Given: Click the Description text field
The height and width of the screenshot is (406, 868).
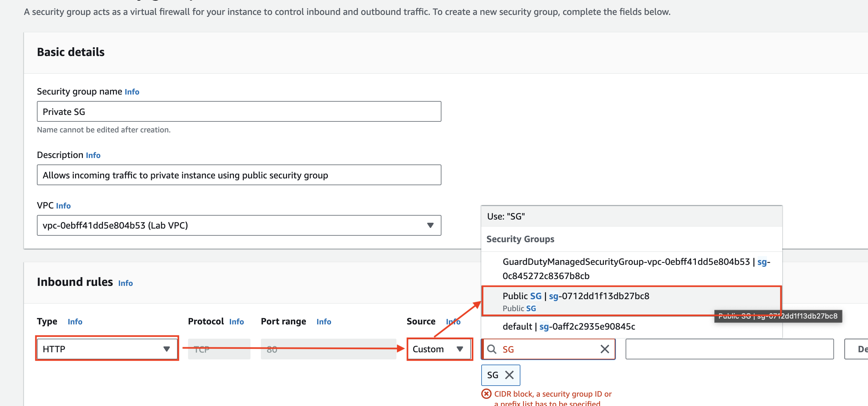Looking at the screenshot, I should tap(239, 175).
